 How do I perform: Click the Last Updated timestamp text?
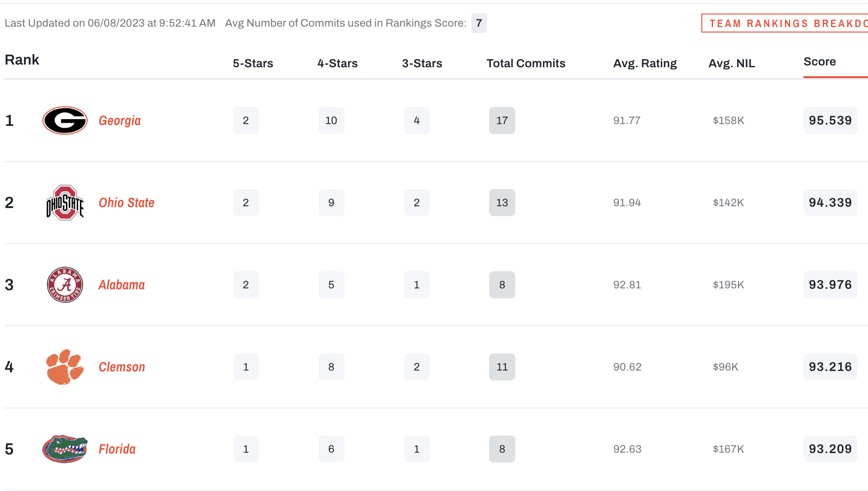(x=110, y=23)
